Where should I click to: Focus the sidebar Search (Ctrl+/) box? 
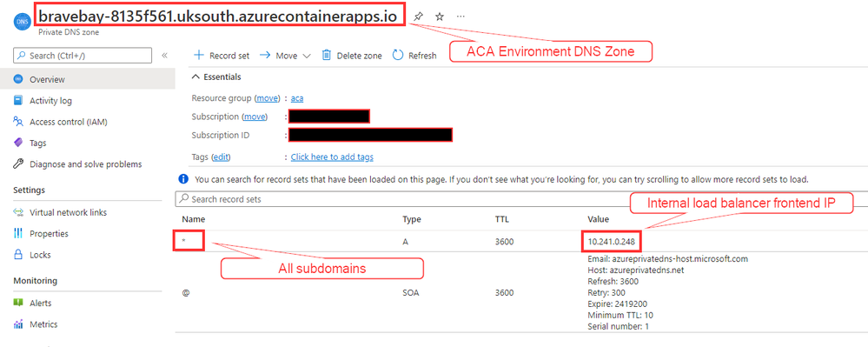[x=83, y=56]
